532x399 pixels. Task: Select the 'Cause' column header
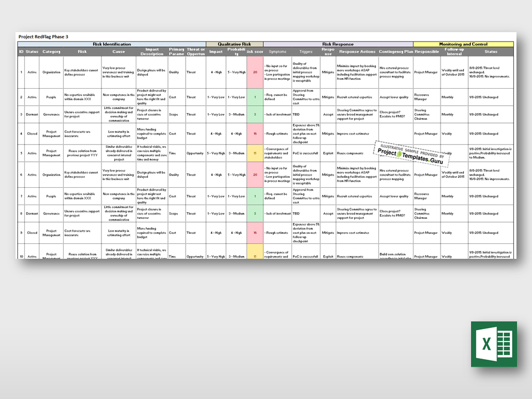click(119, 52)
